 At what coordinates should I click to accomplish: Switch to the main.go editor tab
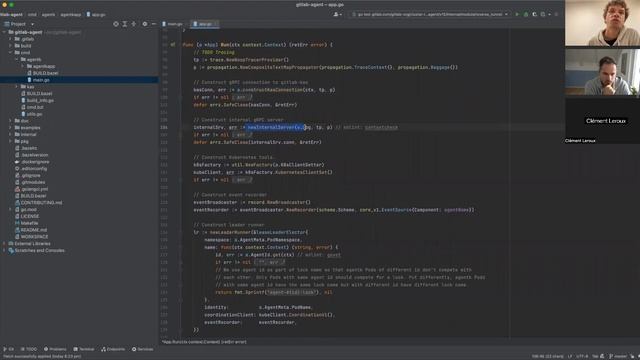[172, 24]
